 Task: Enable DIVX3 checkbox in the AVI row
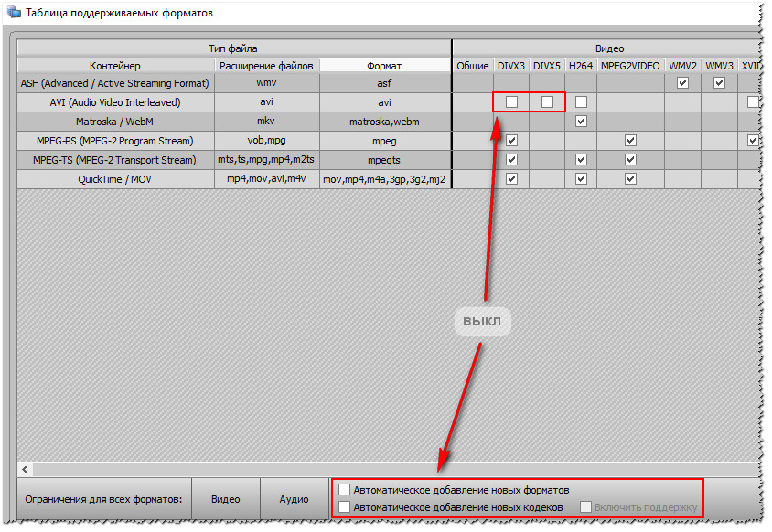511,102
